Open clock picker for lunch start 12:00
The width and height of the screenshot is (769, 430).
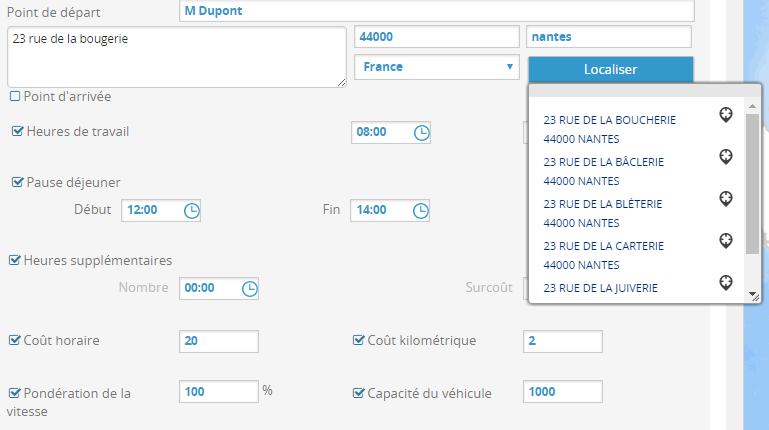pos(191,210)
